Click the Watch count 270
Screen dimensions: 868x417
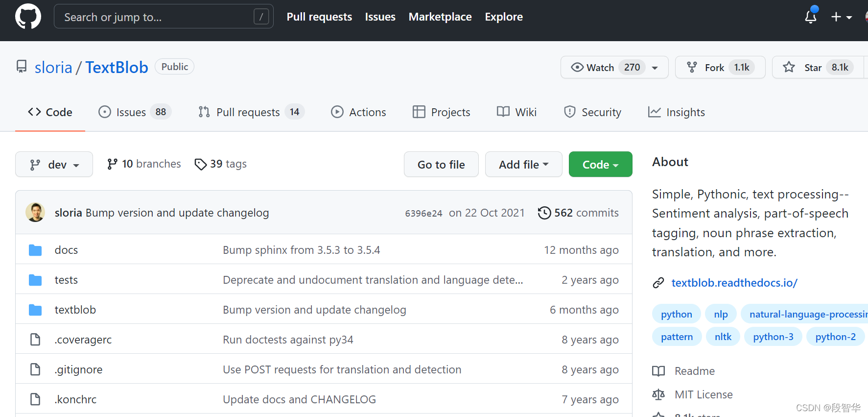(632, 67)
